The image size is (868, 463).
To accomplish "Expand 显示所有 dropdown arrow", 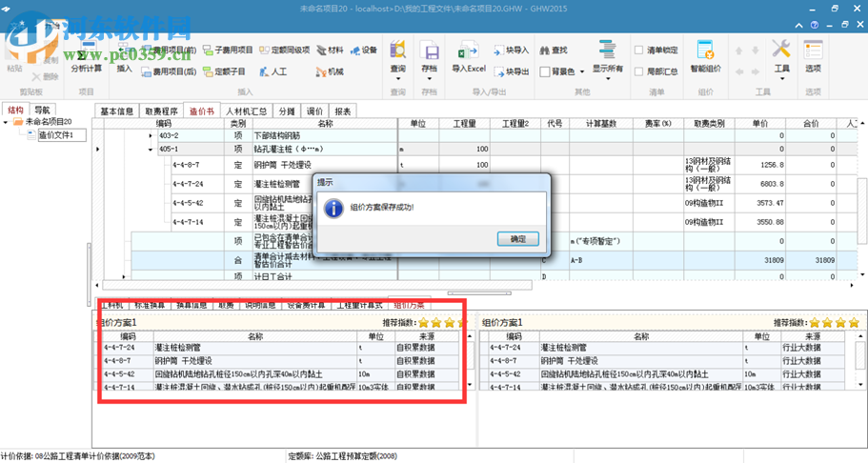I will pyautogui.click(x=608, y=79).
